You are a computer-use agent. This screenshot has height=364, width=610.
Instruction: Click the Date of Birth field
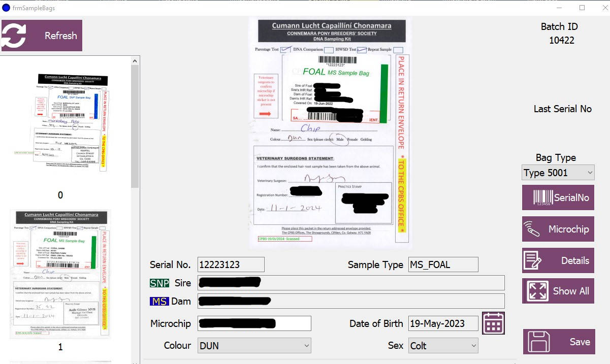coord(443,323)
